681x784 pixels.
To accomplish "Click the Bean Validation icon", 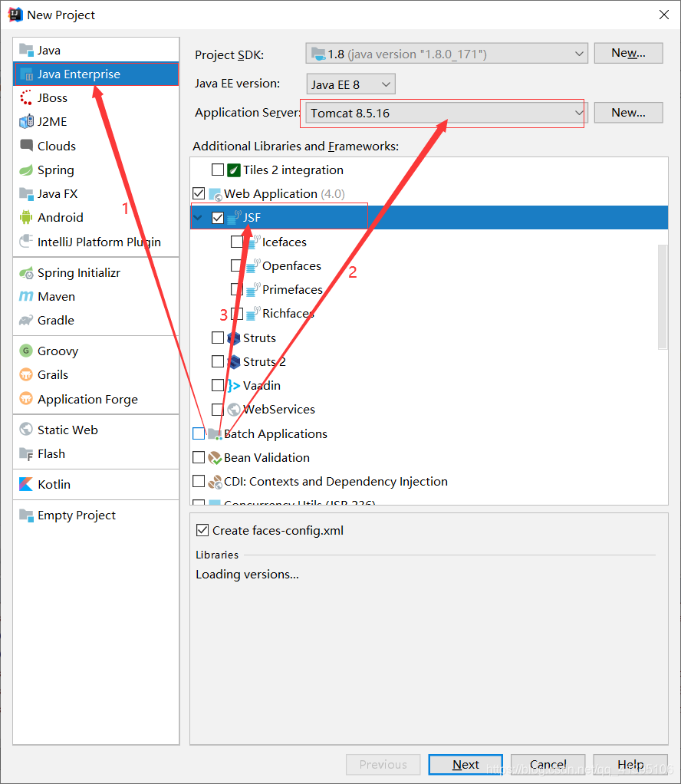I will (215, 457).
